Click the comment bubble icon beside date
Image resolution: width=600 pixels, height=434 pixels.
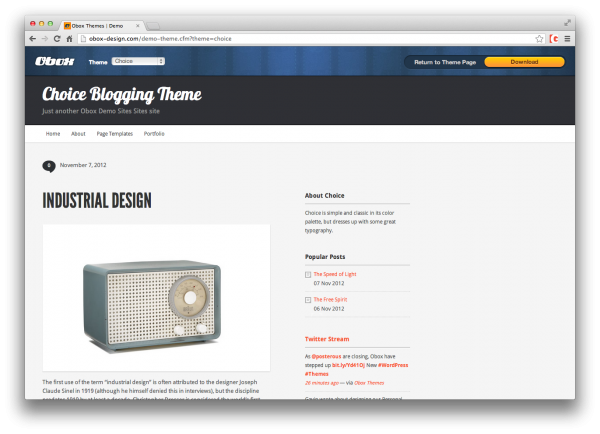pos(49,166)
